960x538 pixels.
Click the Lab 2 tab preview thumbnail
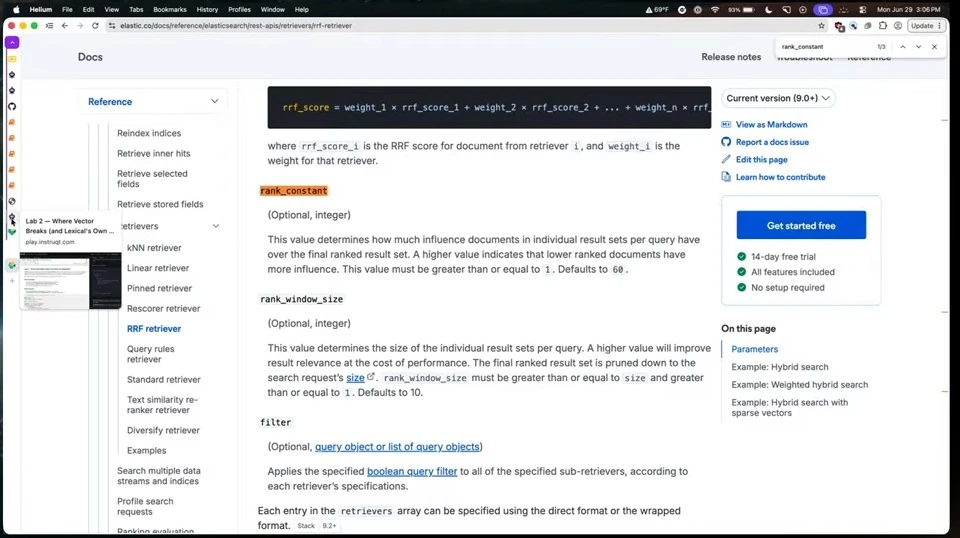(x=70, y=280)
